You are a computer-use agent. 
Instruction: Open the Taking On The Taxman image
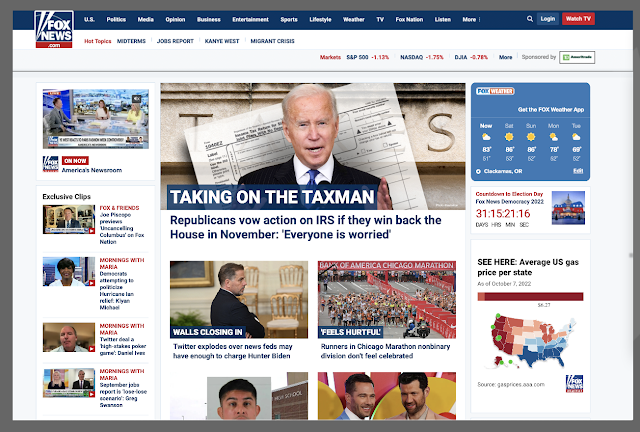pyautogui.click(x=313, y=147)
